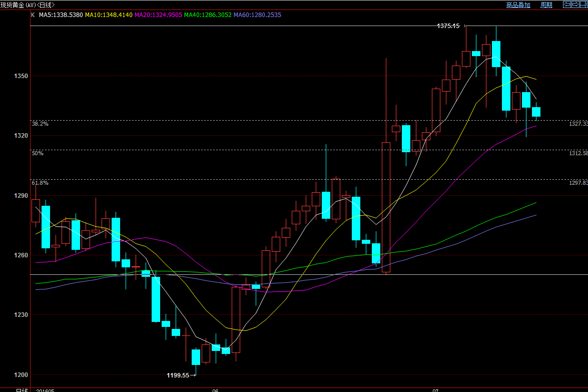
Task: Click the 日线 label at bottom left
Action: [22, 390]
